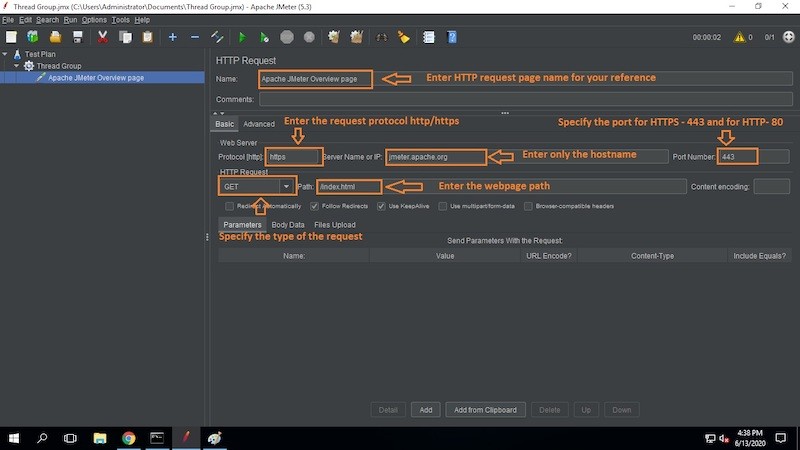Click the Shutdown test icon
800x450 pixels.
[x=309, y=37]
